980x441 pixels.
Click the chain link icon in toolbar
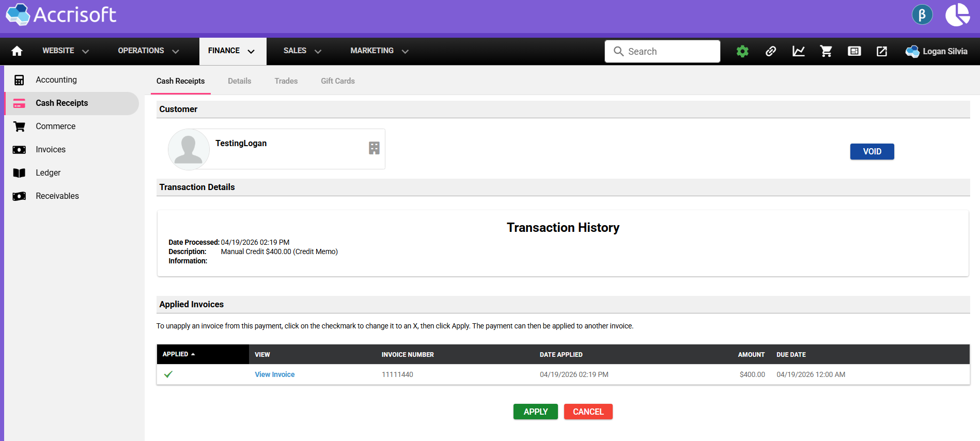pos(770,51)
